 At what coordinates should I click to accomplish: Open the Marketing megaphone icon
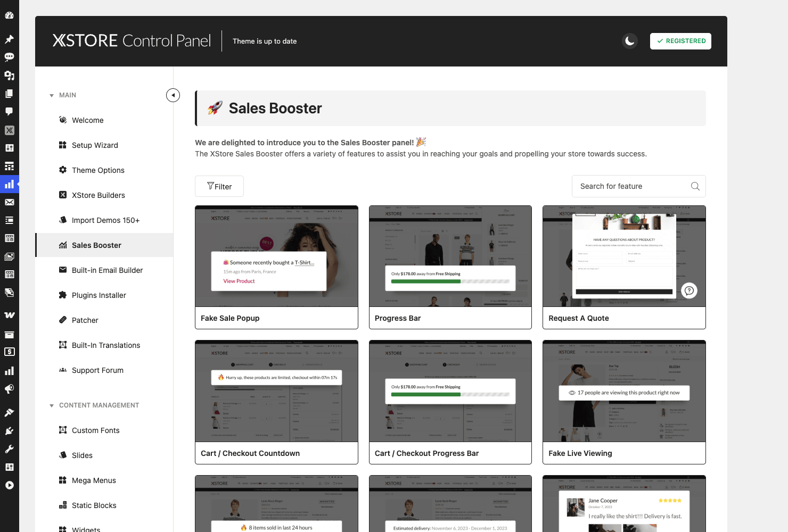pos(9,389)
